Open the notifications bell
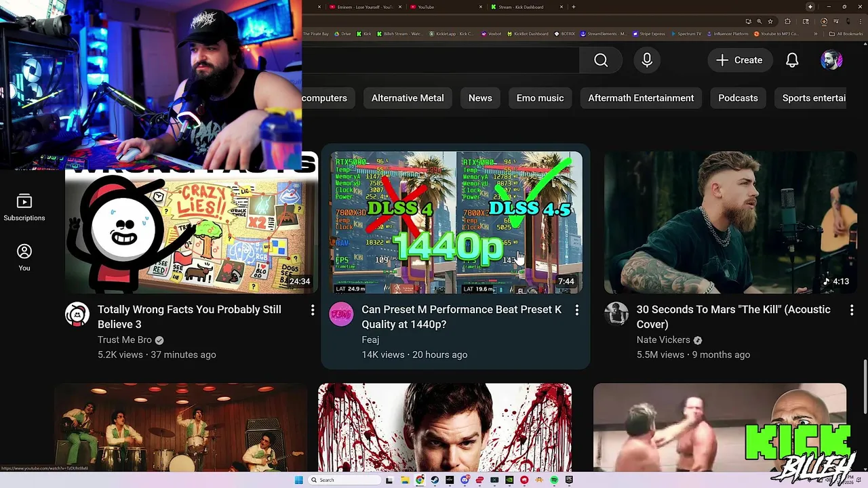 coord(792,60)
